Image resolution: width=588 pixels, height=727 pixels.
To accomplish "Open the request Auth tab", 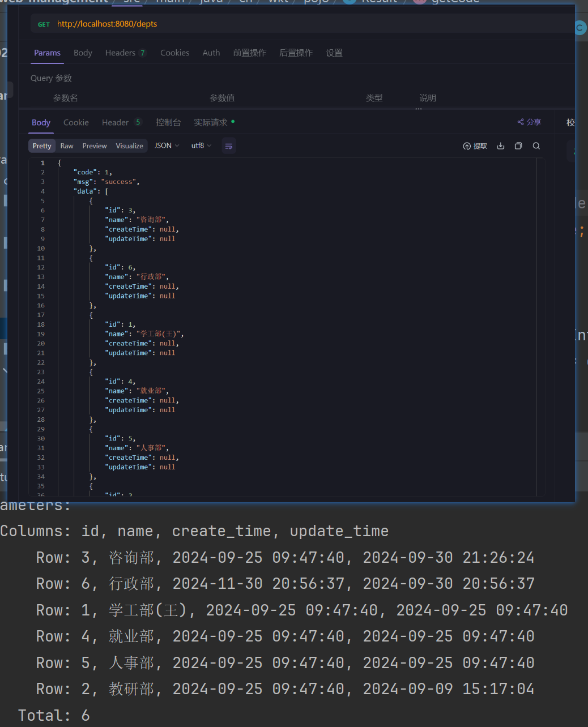I will pos(211,53).
